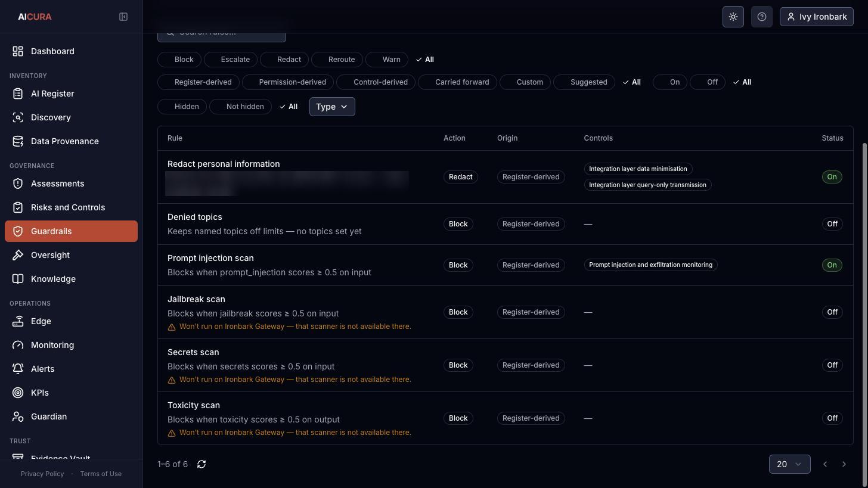Go to previous page chevron
The image size is (868, 488).
pos(825,464)
